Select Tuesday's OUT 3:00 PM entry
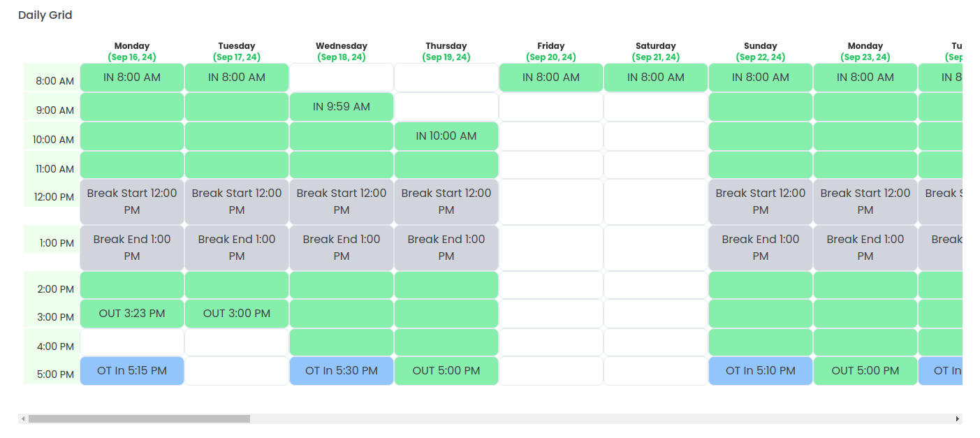This screenshot has width=980, height=438. coord(236,314)
